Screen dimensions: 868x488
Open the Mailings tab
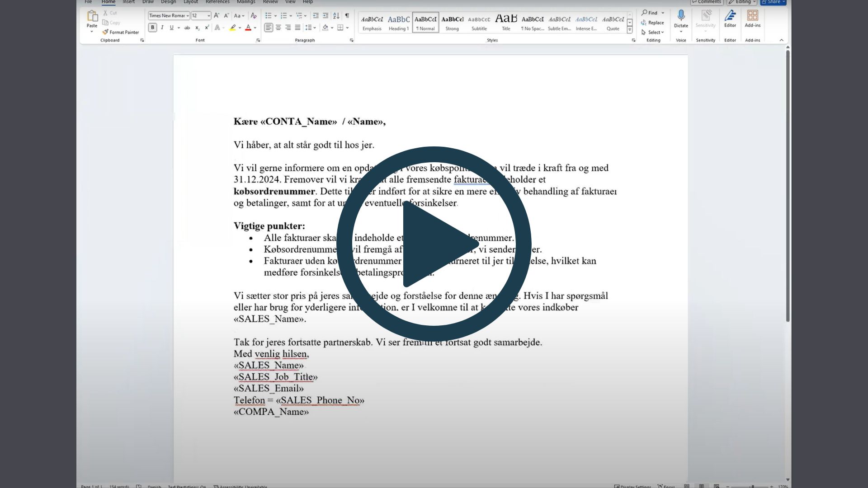tap(246, 2)
